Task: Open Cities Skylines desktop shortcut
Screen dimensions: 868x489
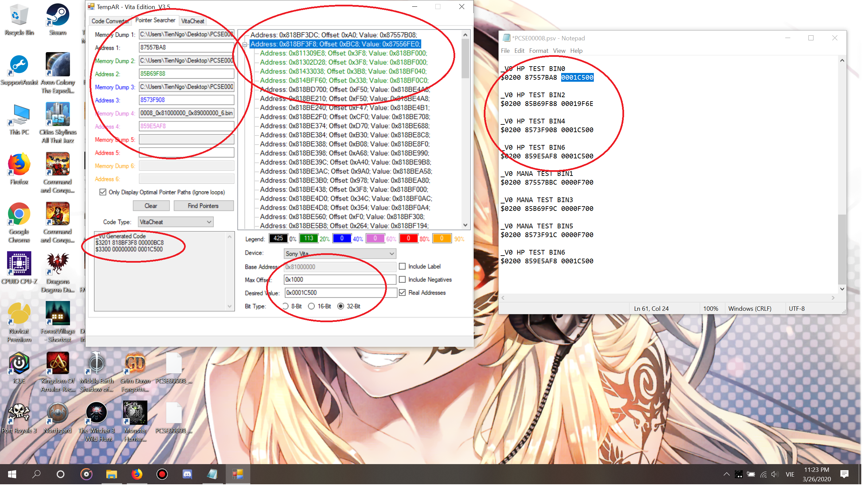Action: tap(58, 123)
